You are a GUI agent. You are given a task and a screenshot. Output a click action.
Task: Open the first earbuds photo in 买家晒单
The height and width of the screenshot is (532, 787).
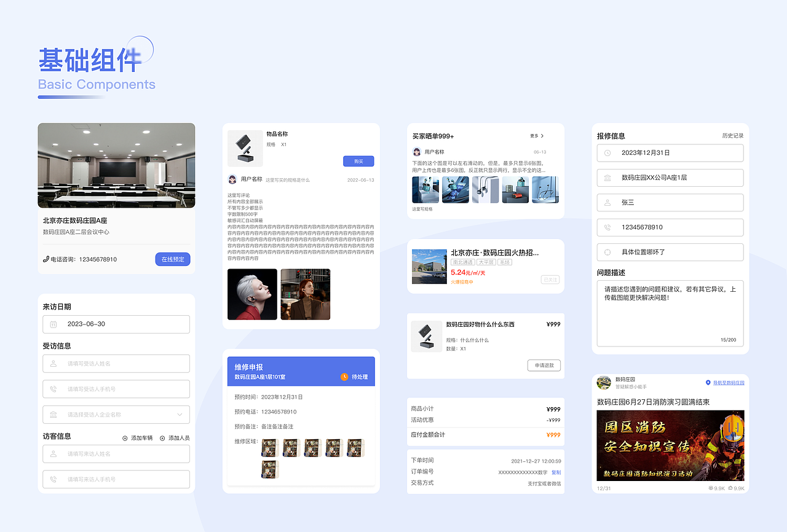click(425, 190)
